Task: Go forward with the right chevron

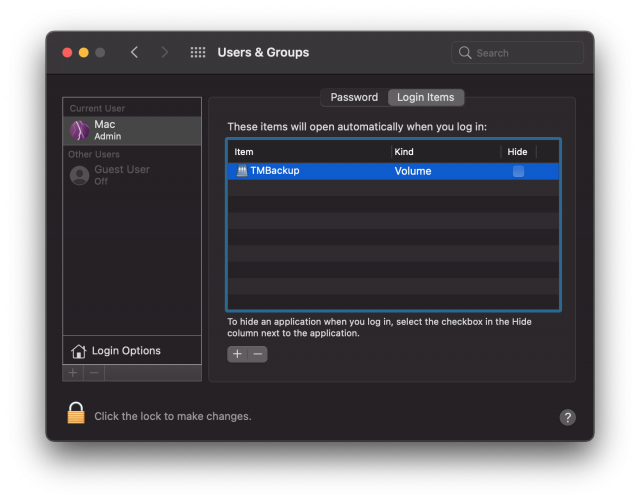Action: [x=165, y=53]
